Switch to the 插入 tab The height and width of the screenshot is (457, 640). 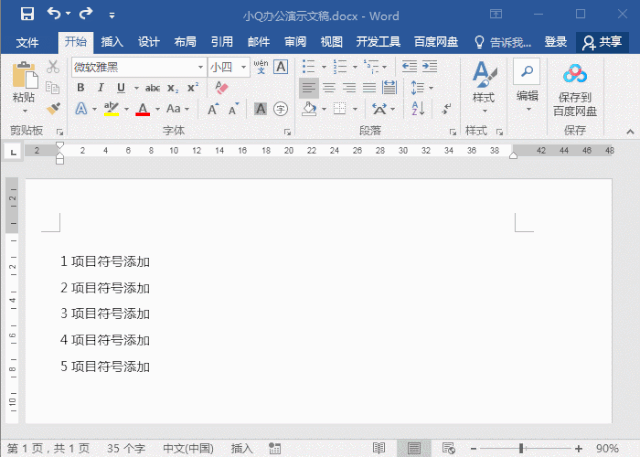click(x=112, y=42)
